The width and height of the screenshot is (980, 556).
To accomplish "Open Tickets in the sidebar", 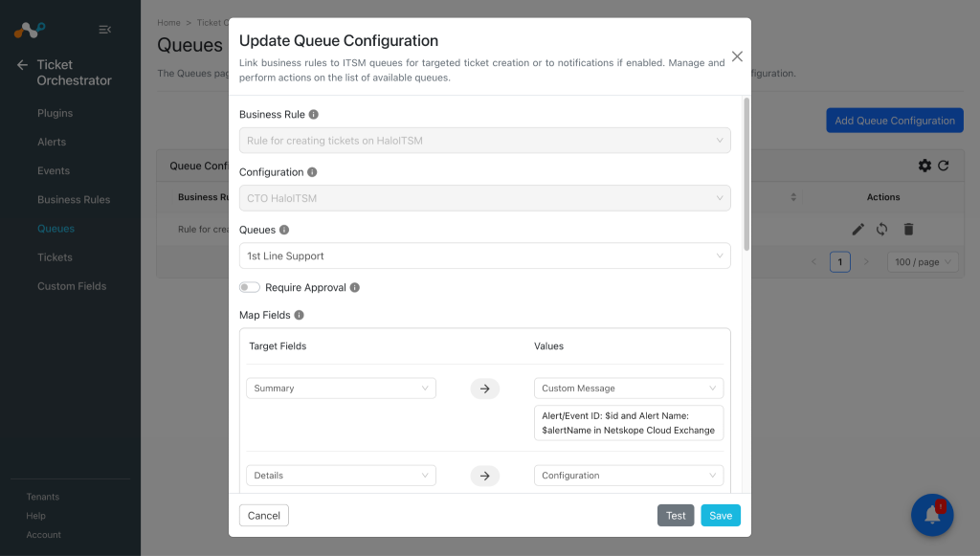I will (x=55, y=257).
